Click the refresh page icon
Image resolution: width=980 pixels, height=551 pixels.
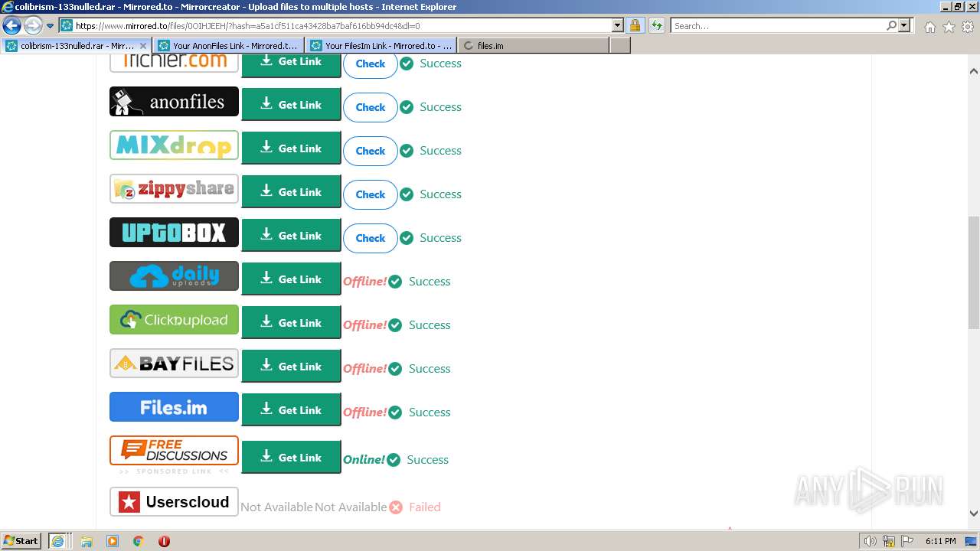pyautogui.click(x=656, y=25)
